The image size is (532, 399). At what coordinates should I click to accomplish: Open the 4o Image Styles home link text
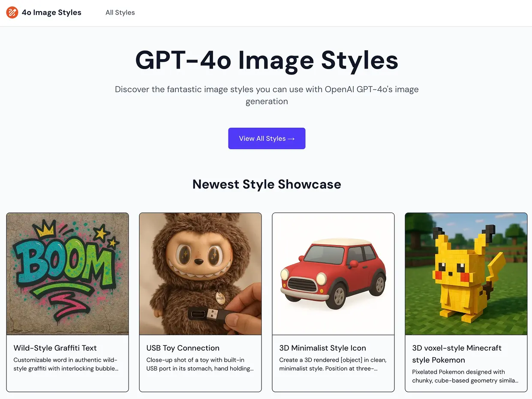click(x=51, y=12)
